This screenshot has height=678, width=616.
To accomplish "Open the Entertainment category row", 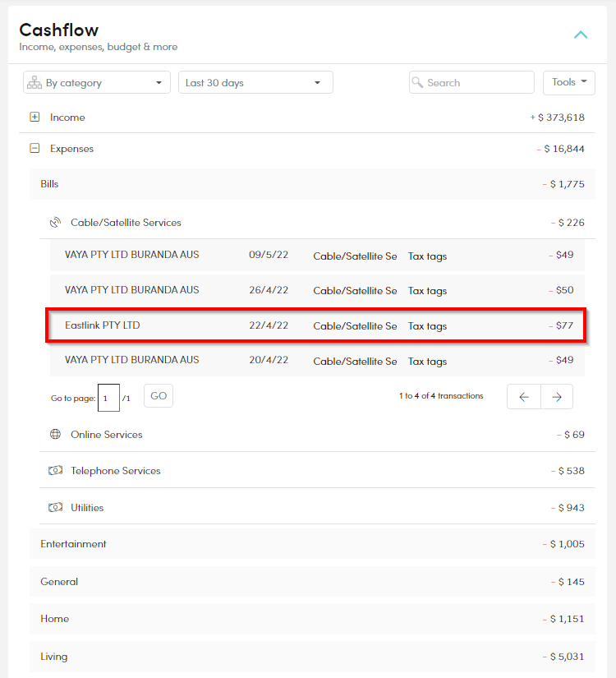I will (x=312, y=543).
